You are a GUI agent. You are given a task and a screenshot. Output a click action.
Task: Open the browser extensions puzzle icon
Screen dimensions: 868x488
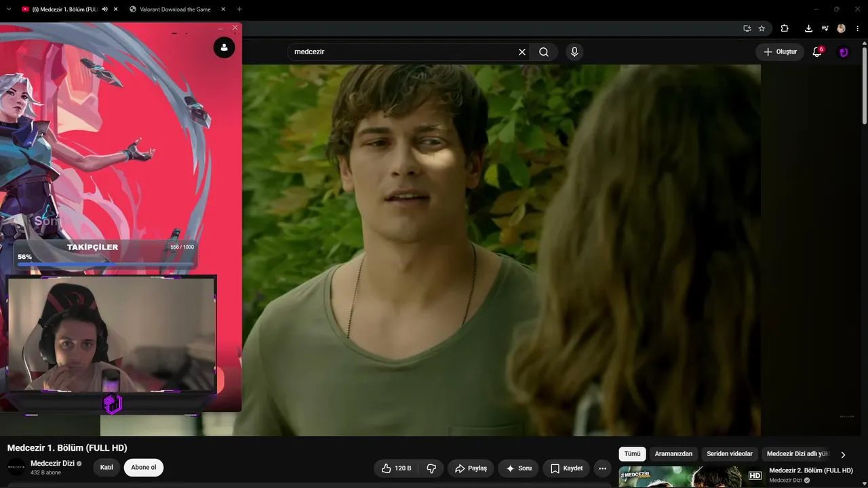(785, 28)
